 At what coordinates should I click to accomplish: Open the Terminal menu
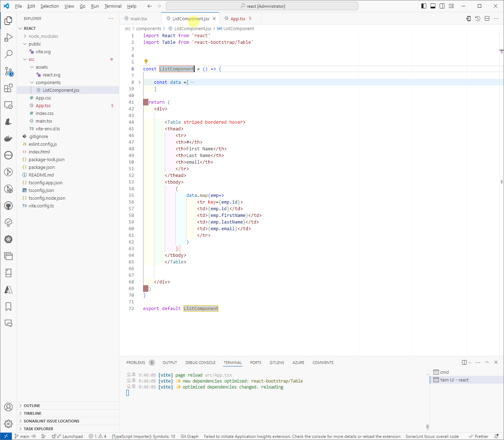(x=113, y=6)
